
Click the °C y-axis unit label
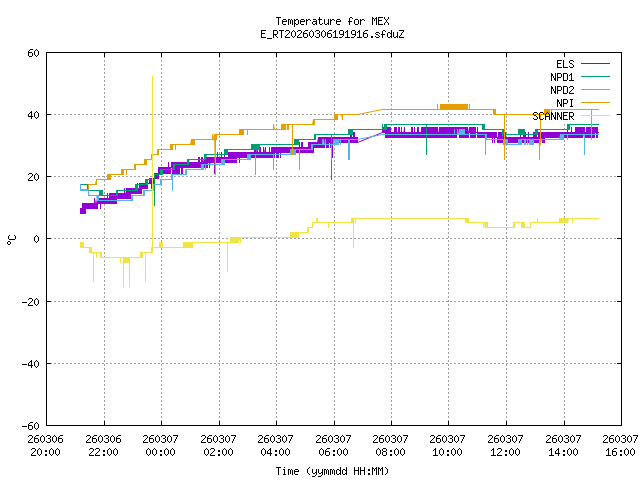pyautogui.click(x=11, y=239)
